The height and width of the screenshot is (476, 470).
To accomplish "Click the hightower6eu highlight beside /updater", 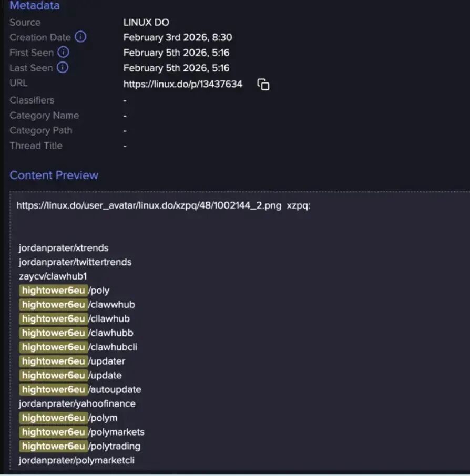I will tap(53, 361).
